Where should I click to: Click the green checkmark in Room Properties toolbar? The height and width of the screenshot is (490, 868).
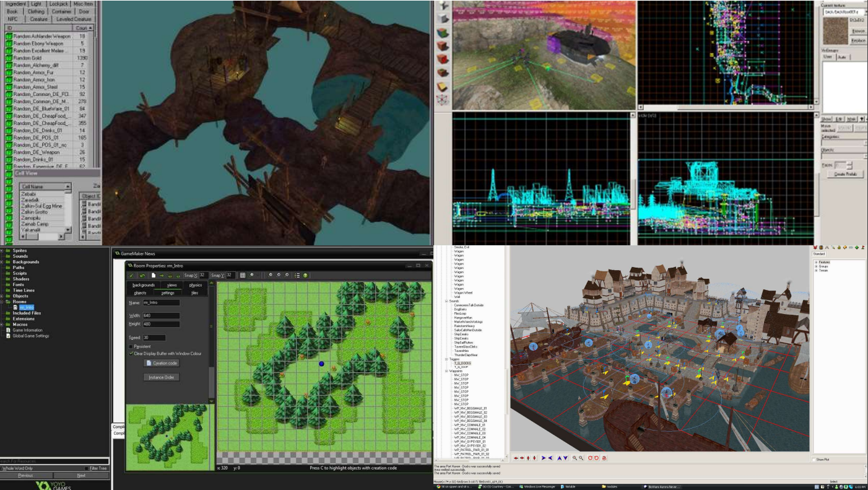[x=131, y=275]
